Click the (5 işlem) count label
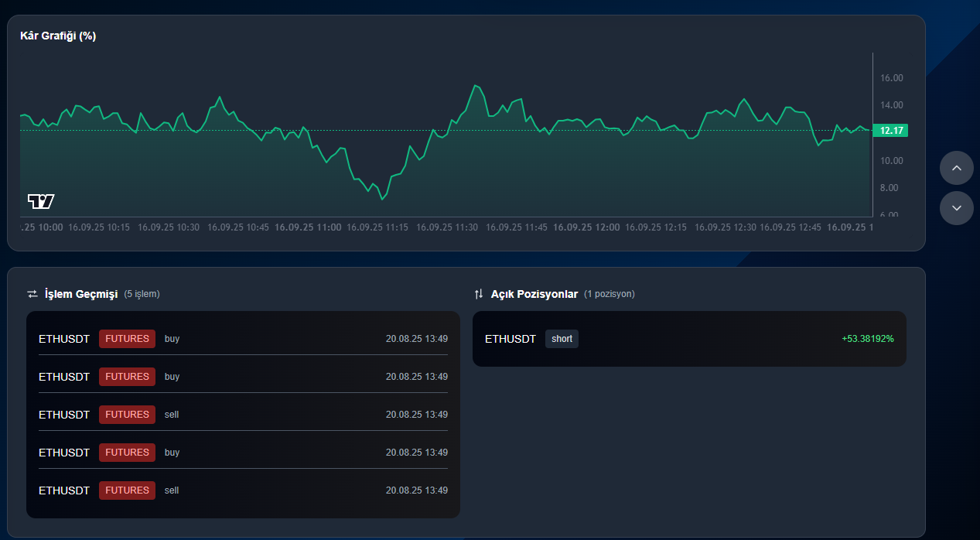This screenshot has height=540, width=980. (142, 294)
